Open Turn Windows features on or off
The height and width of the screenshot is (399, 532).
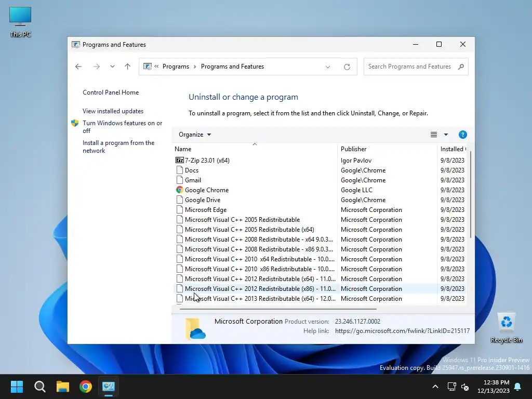(x=122, y=127)
